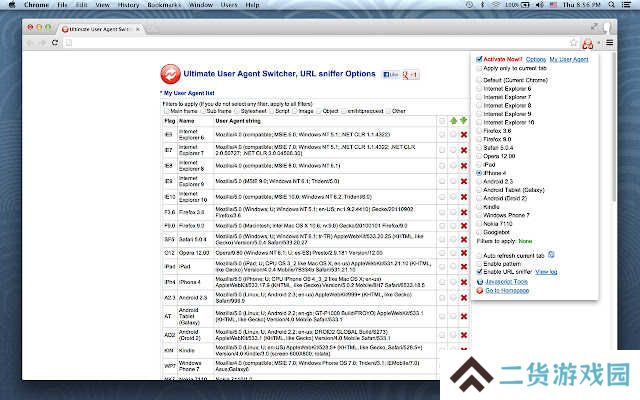Uncheck Enable URL sniffer
This screenshot has height=400, width=640.
(x=479, y=272)
